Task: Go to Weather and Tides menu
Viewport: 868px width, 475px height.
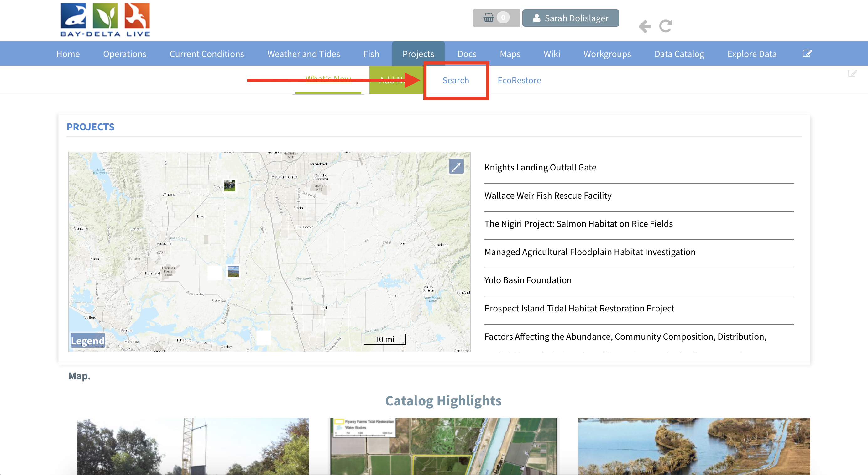Action: (x=303, y=54)
